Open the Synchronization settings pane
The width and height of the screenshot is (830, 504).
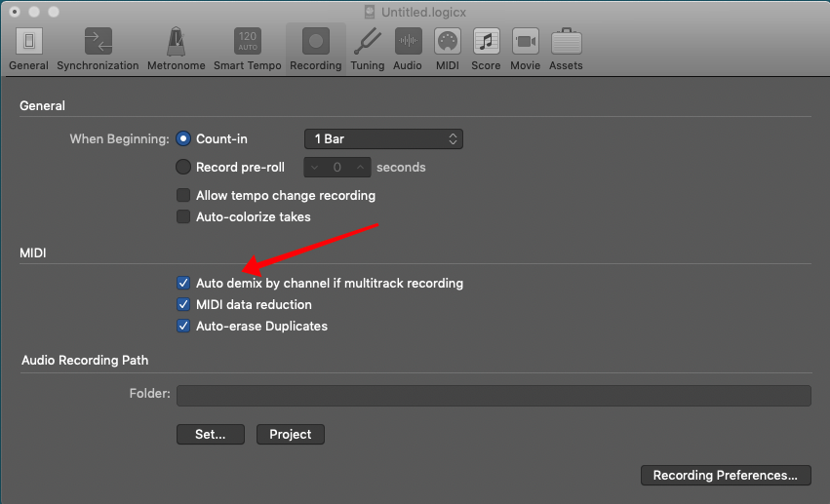pos(98,49)
